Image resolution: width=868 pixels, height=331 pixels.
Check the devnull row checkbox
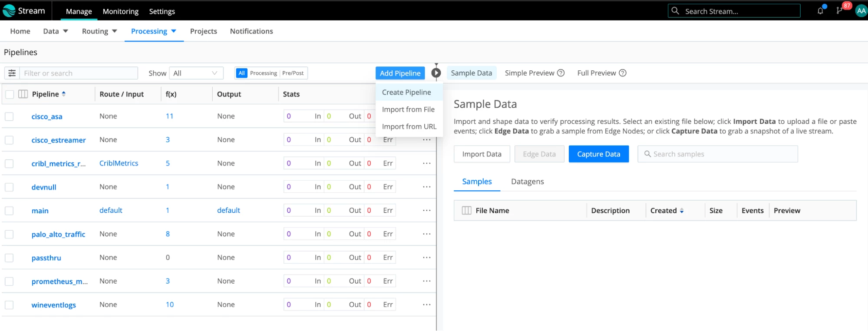coord(9,187)
